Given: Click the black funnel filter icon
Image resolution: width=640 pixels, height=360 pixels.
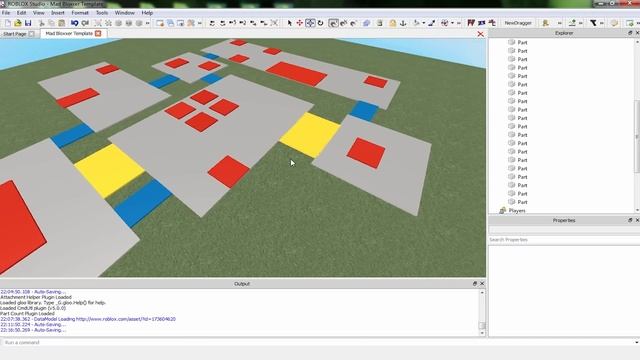Looking at the screenshot, I should pyautogui.click(x=593, y=23).
